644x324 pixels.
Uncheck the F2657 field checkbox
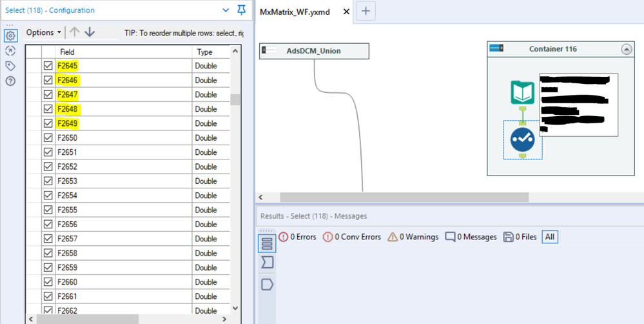coord(48,239)
